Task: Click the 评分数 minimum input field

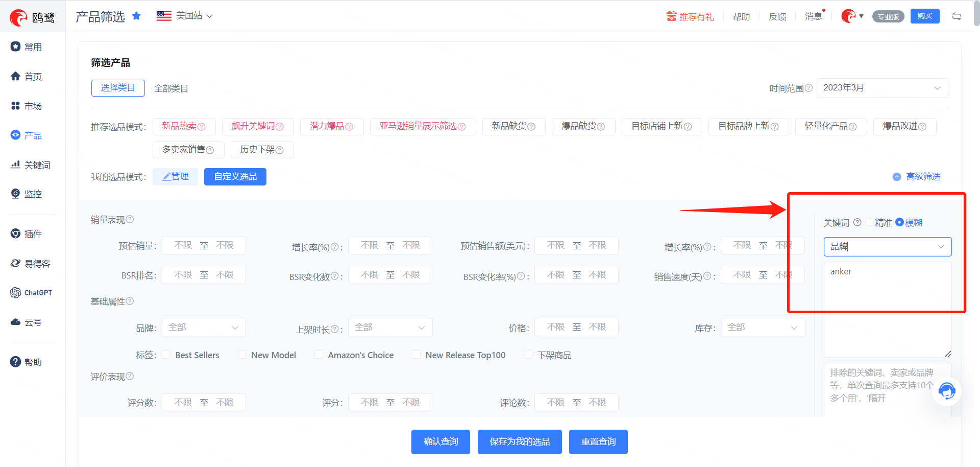Action: [183, 402]
